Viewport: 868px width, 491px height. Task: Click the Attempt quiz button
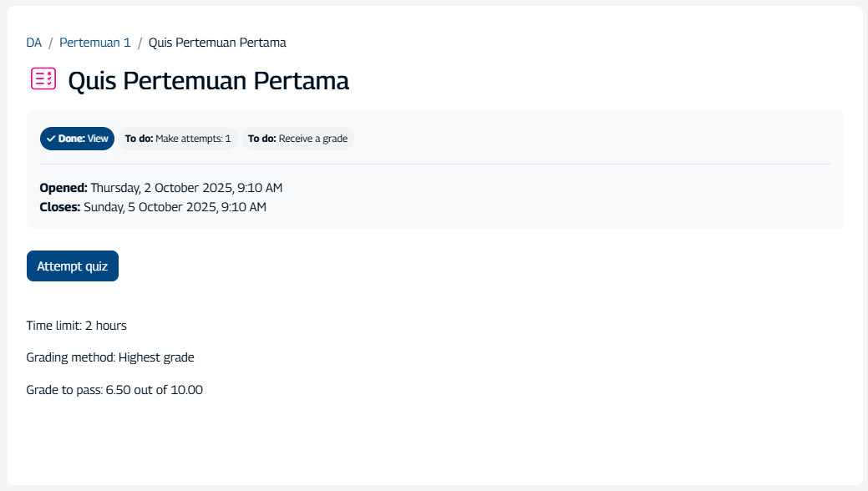click(73, 266)
